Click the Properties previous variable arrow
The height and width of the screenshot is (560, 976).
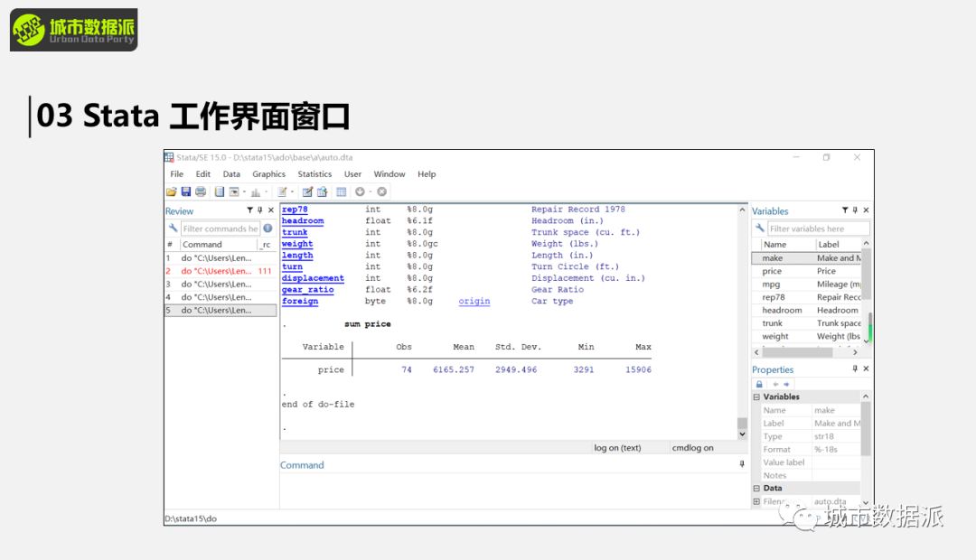(775, 384)
